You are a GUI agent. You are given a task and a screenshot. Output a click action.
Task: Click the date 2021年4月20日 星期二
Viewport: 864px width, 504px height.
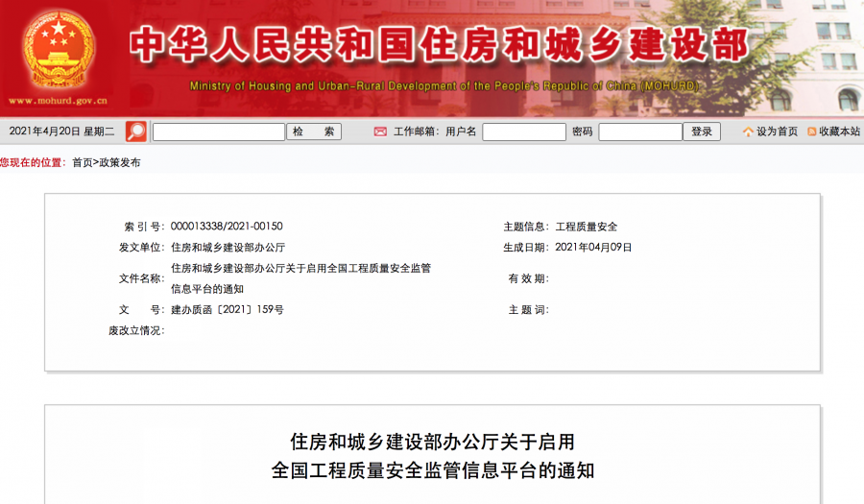[61, 132]
